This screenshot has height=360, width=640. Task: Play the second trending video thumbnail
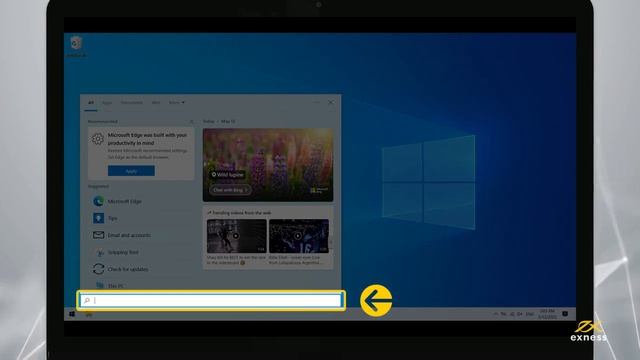[299, 236]
